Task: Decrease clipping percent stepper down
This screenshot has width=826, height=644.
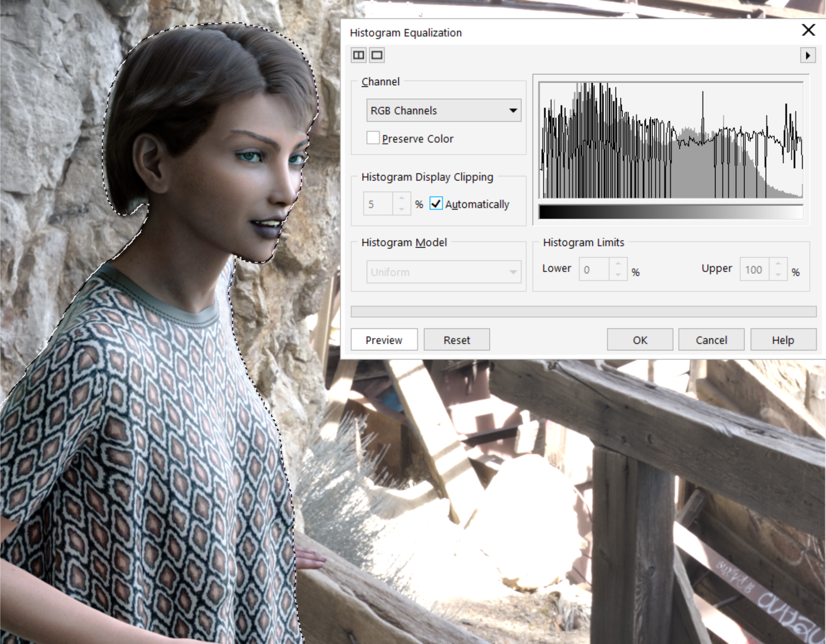Action: pyautogui.click(x=402, y=209)
